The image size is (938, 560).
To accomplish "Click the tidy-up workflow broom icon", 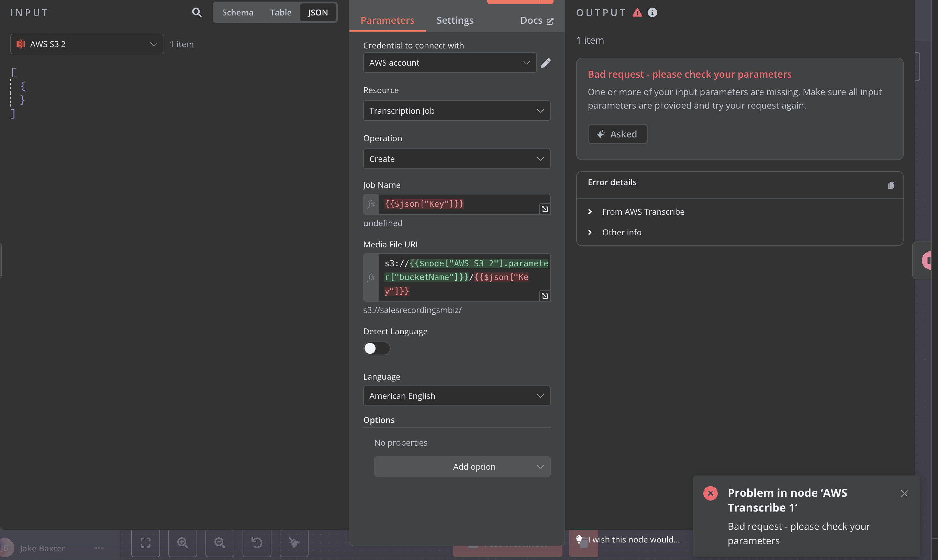I will 294,542.
